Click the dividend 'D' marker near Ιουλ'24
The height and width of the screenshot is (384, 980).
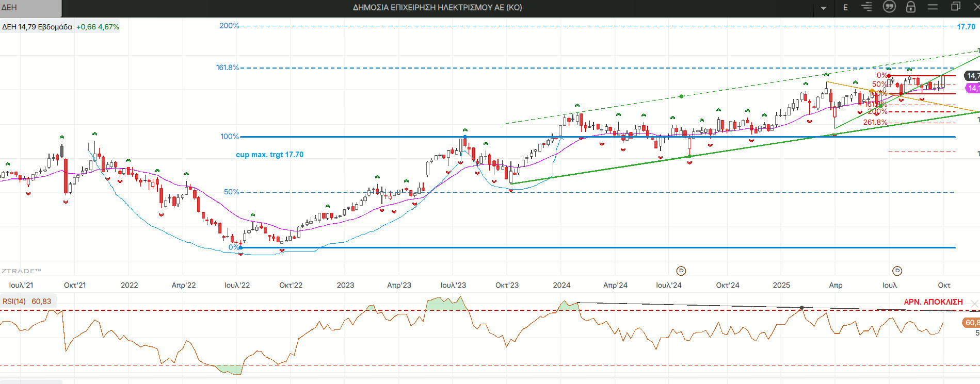pos(681,271)
